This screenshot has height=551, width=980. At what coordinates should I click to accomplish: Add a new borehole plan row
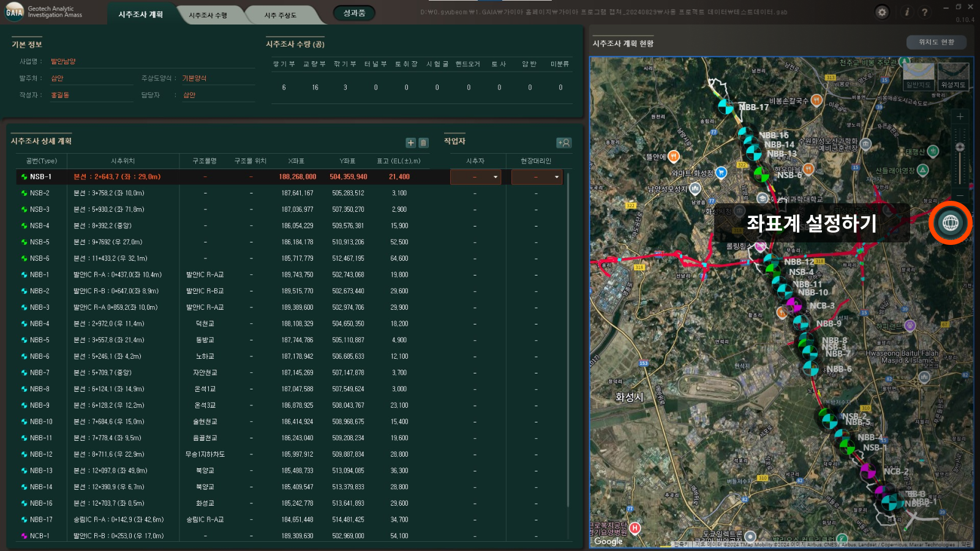410,143
